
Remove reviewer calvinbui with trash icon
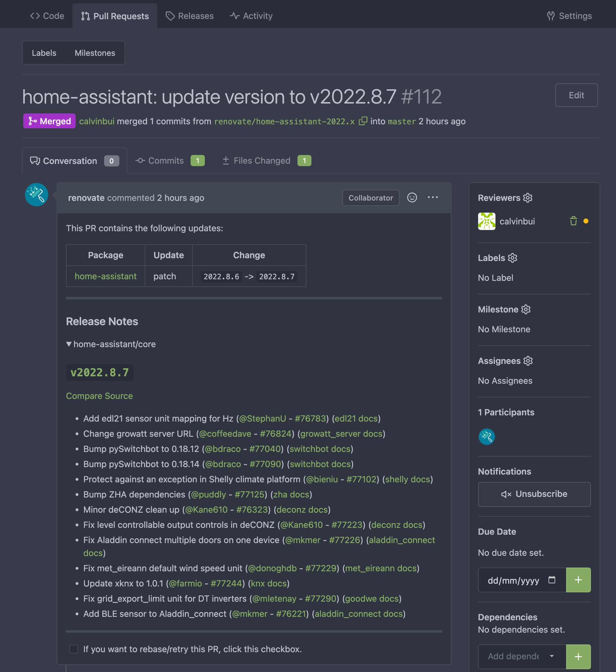click(x=573, y=221)
